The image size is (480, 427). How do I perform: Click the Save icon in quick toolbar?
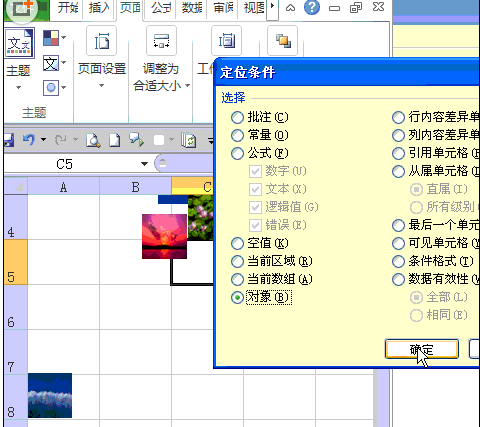pos(9,140)
